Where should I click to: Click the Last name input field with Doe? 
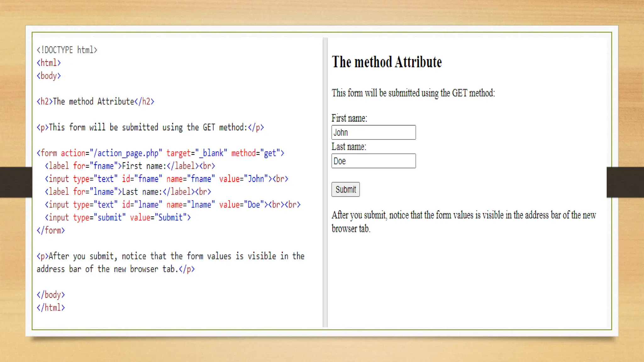373,161
